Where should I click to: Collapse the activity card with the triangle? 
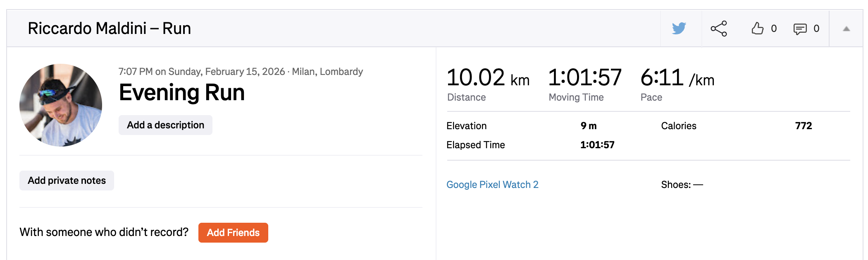[x=846, y=28]
